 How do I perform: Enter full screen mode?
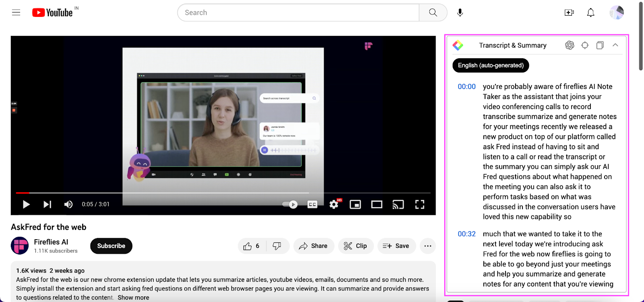[x=420, y=204]
